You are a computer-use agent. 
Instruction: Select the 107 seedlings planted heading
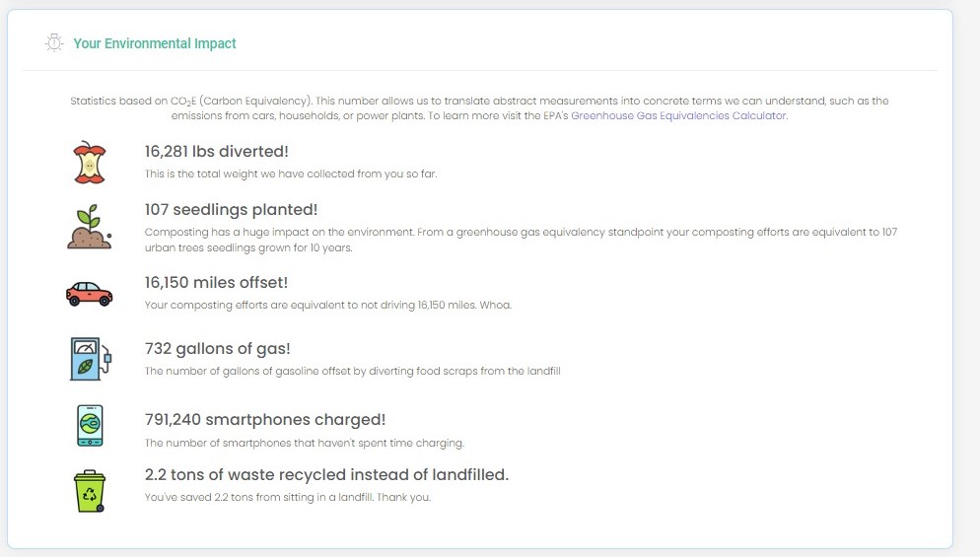(231, 209)
